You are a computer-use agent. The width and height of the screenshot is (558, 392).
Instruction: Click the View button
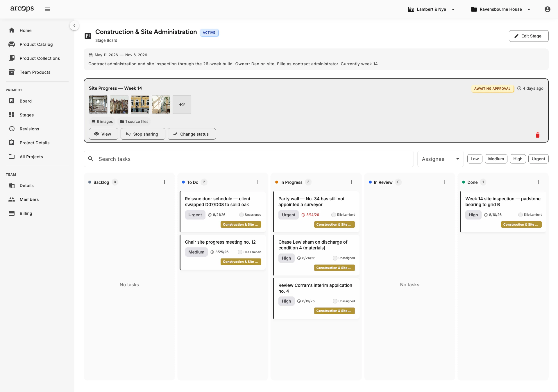pyautogui.click(x=103, y=134)
